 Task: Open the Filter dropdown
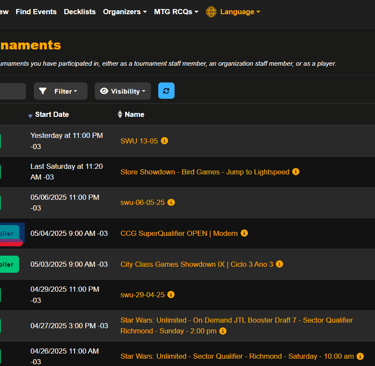coord(61,91)
